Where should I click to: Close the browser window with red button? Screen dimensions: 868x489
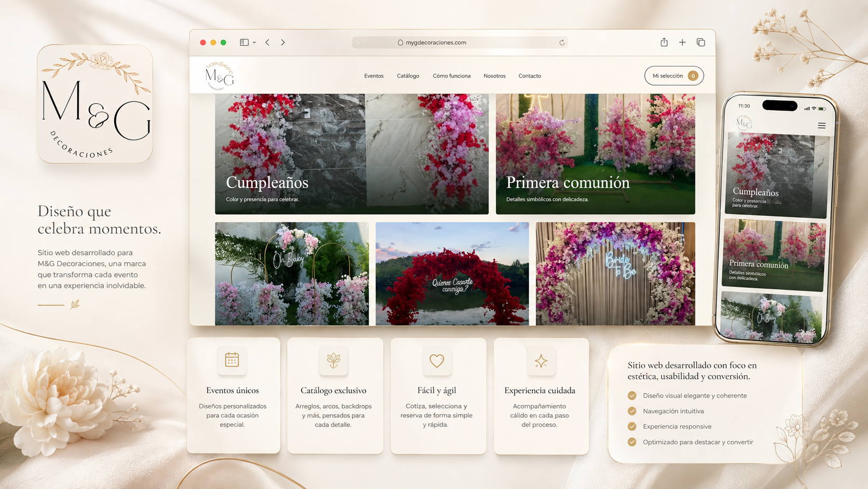pos(203,43)
